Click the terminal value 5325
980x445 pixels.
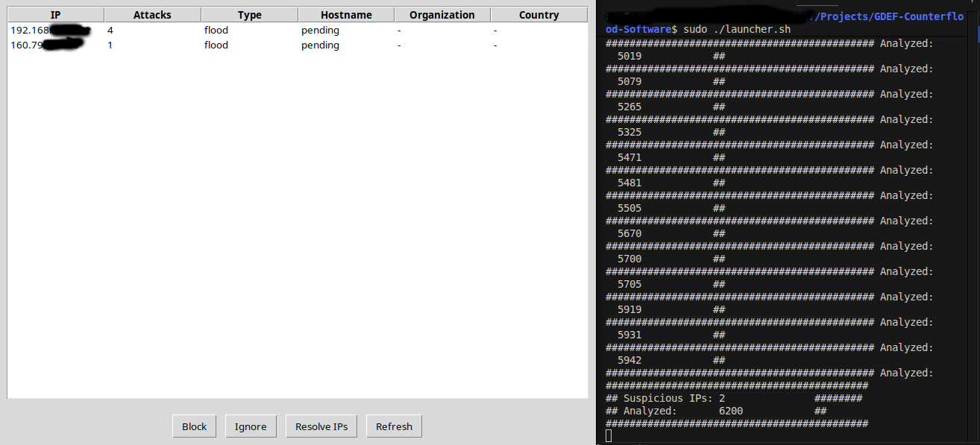(629, 132)
